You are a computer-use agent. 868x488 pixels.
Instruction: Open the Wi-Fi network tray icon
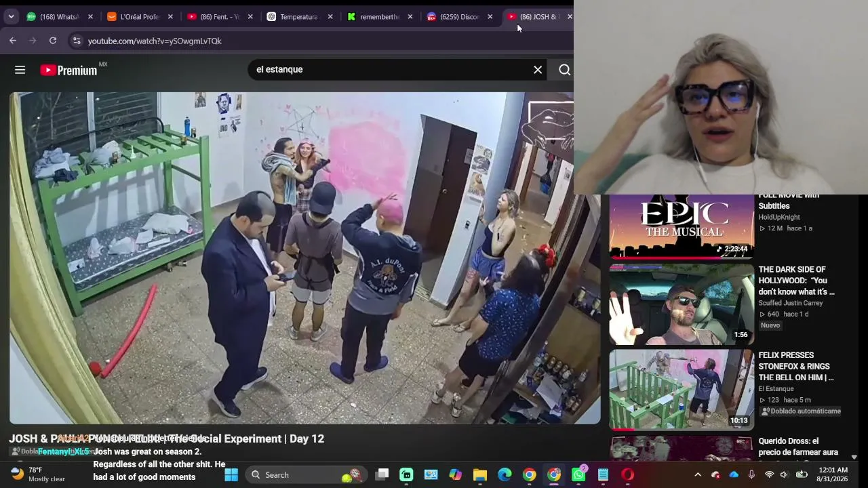[769, 474]
